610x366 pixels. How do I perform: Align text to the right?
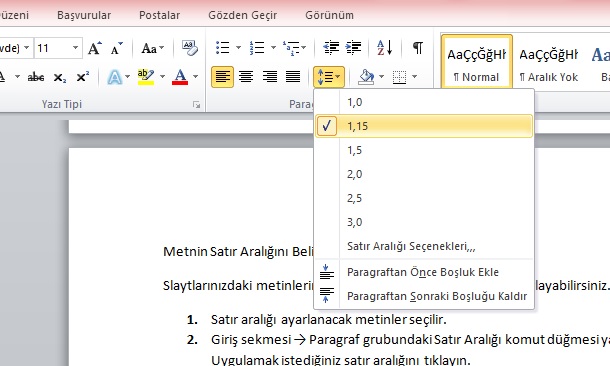270,77
